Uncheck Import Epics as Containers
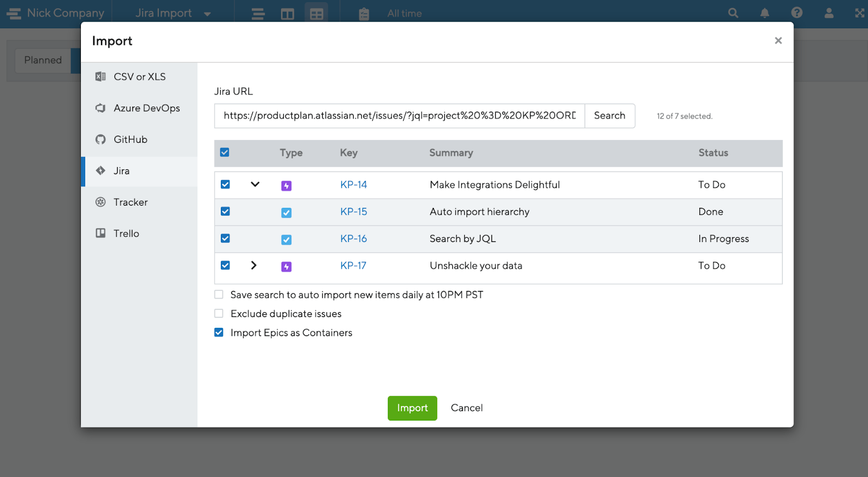 coord(219,333)
